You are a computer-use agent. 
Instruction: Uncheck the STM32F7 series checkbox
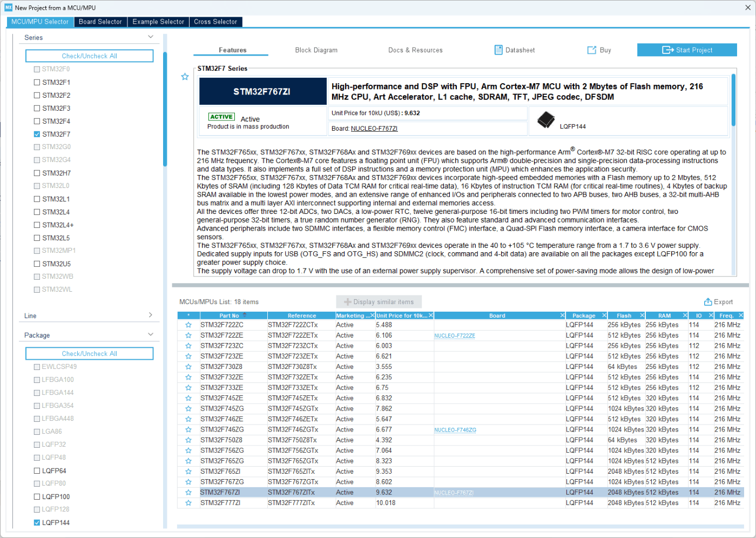[x=37, y=134]
